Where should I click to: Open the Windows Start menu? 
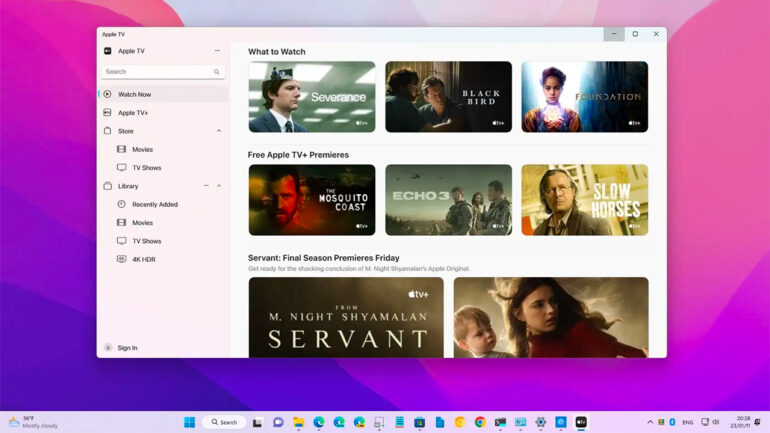(189, 422)
